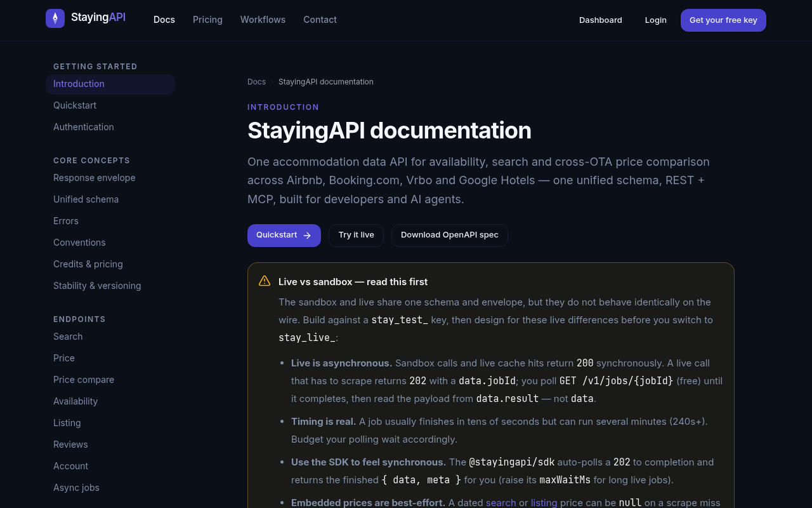Screen dimensions: 812x508
Task: Click the stay_test_ inline code
Action: (x=400, y=320)
